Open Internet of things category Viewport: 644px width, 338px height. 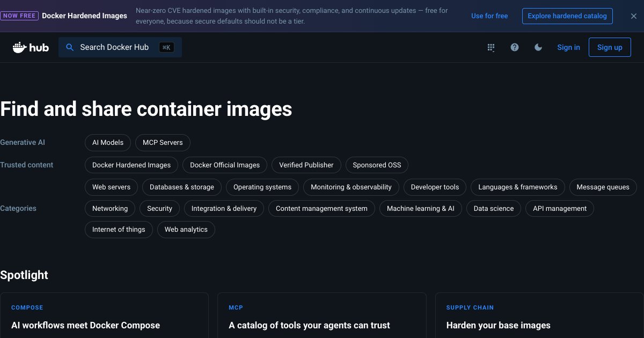pyautogui.click(x=119, y=230)
